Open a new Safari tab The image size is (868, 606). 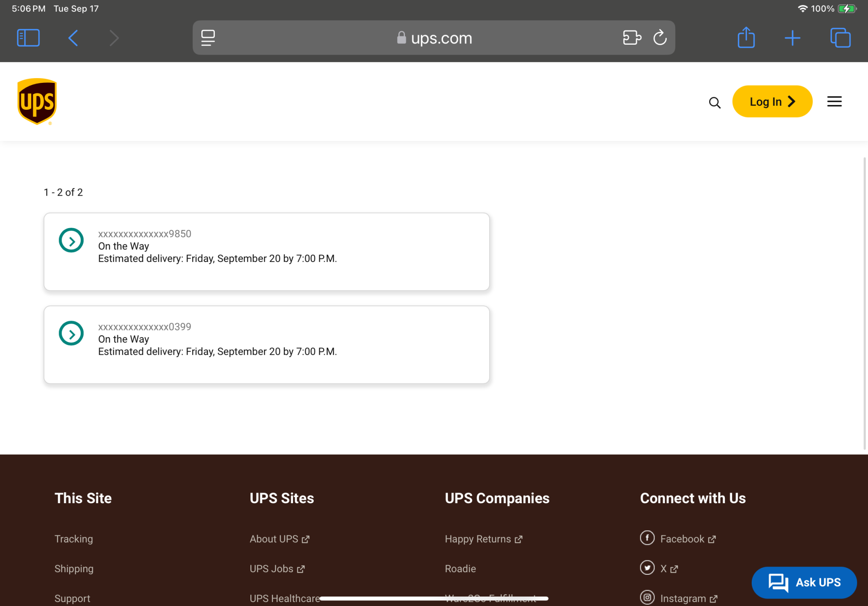point(792,38)
